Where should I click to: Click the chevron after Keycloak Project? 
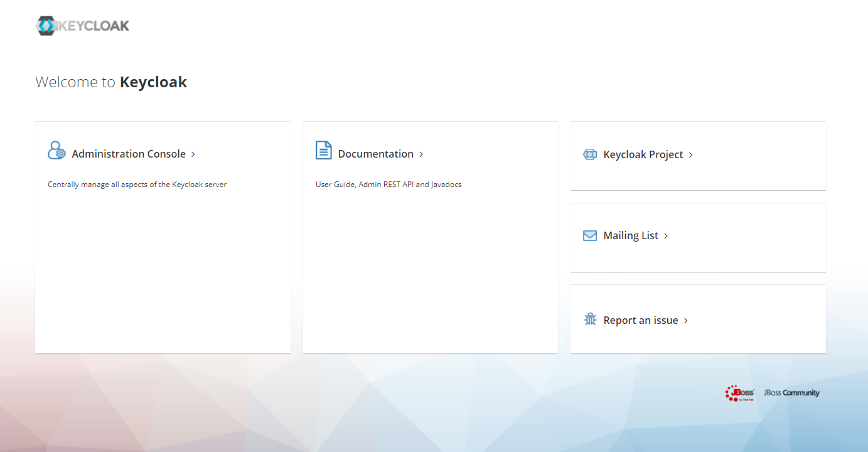[x=691, y=155]
